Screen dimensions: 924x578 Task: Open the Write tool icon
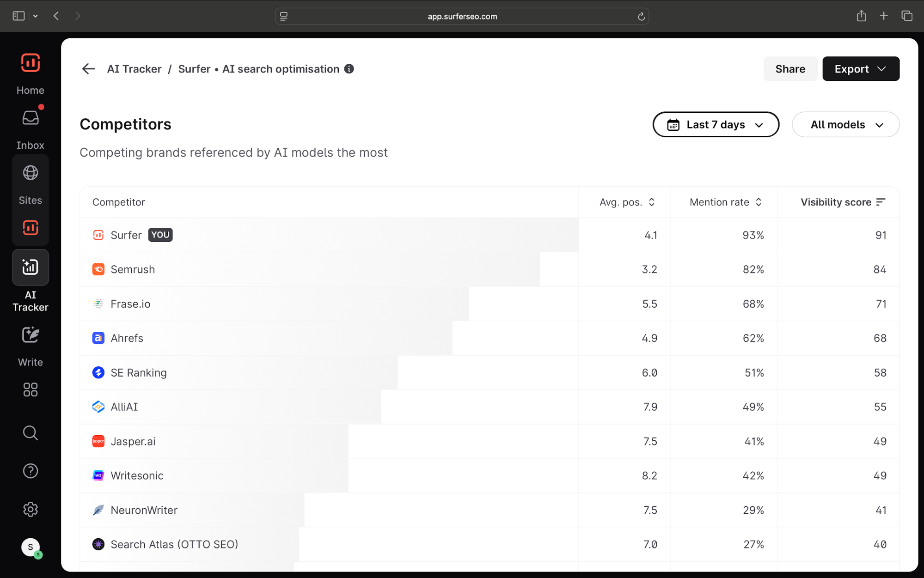(31, 335)
